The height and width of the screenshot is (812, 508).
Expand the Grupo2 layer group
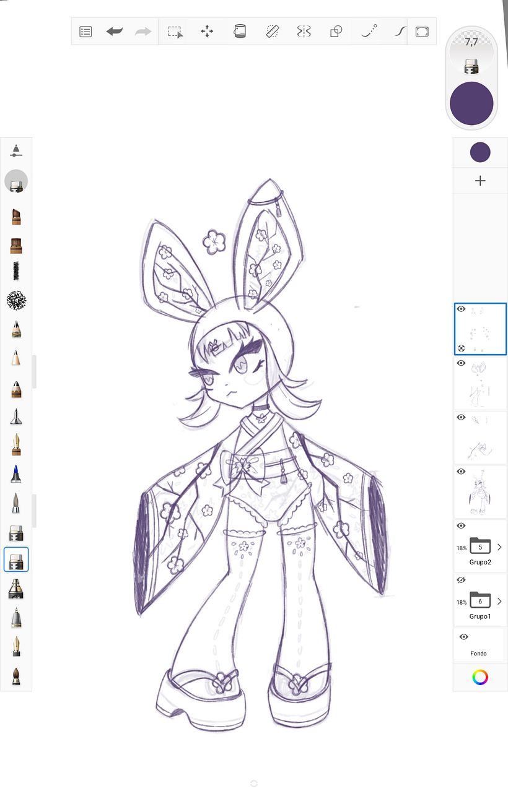(499, 547)
